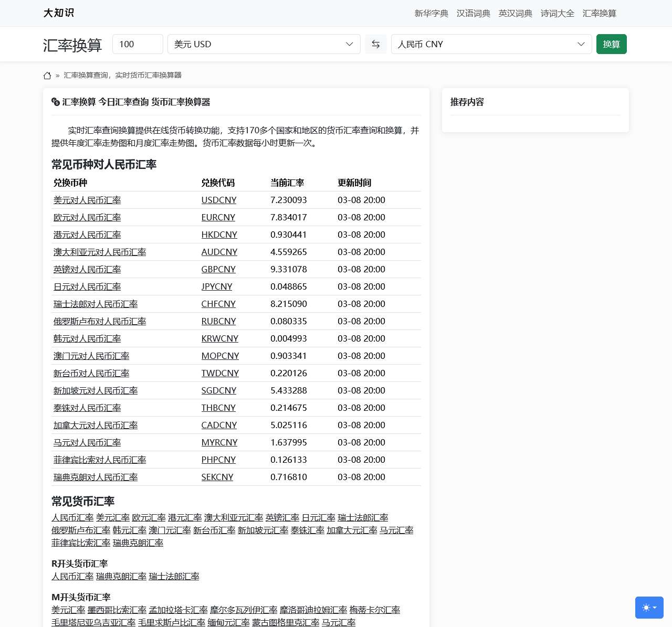This screenshot has height=627, width=672.
Task: Click the 大知识 site logo
Action: (x=59, y=13)
